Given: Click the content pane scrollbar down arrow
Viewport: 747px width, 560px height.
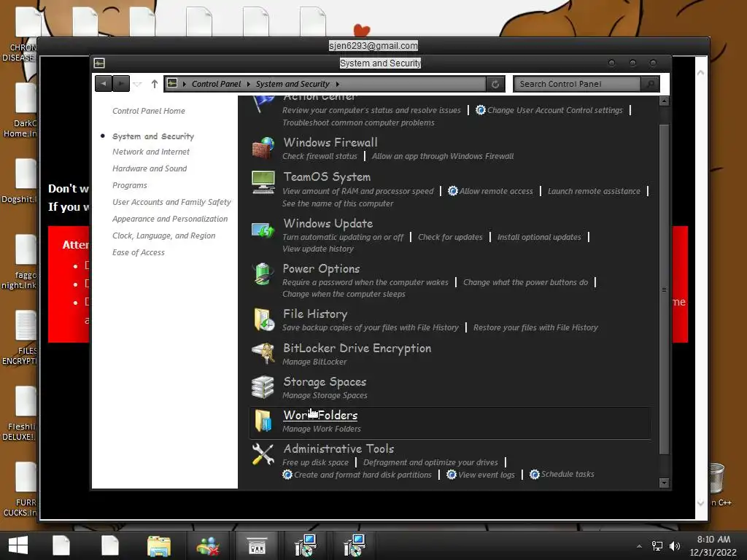Looking at the screenshot, I should pyautogui.click(x=664, y=483).
